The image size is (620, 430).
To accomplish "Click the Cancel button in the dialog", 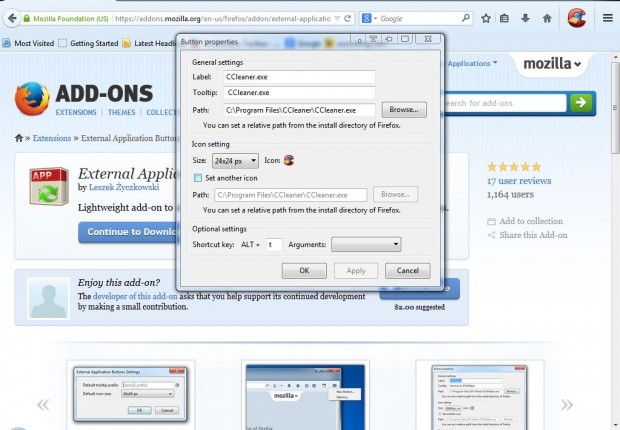I will click(x=408, y=271).
